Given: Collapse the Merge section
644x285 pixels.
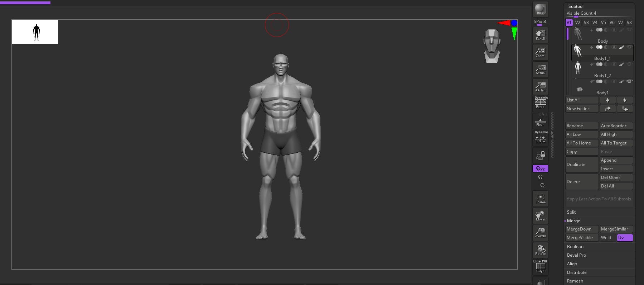Looking at the screenshot, I should pyautogui.click(x=573, y=221).
